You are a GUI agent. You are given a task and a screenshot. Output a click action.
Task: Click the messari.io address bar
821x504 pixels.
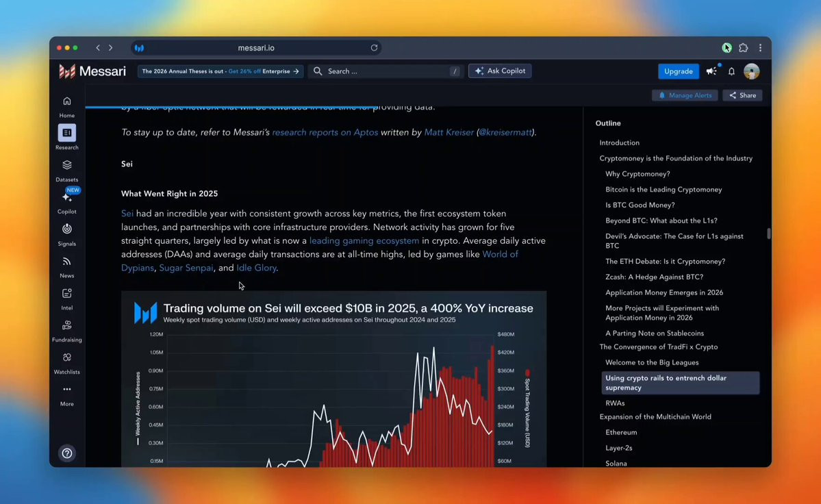tap(256, 48)
